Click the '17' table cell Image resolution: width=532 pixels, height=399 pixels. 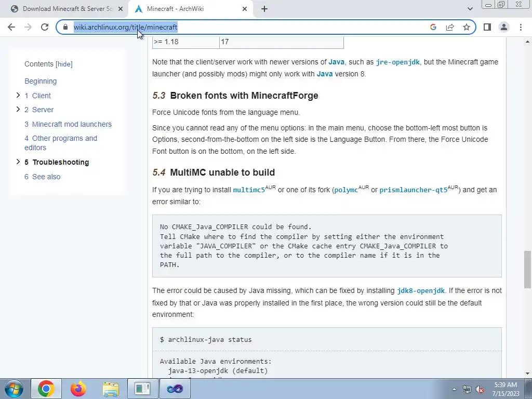(282, 42)
